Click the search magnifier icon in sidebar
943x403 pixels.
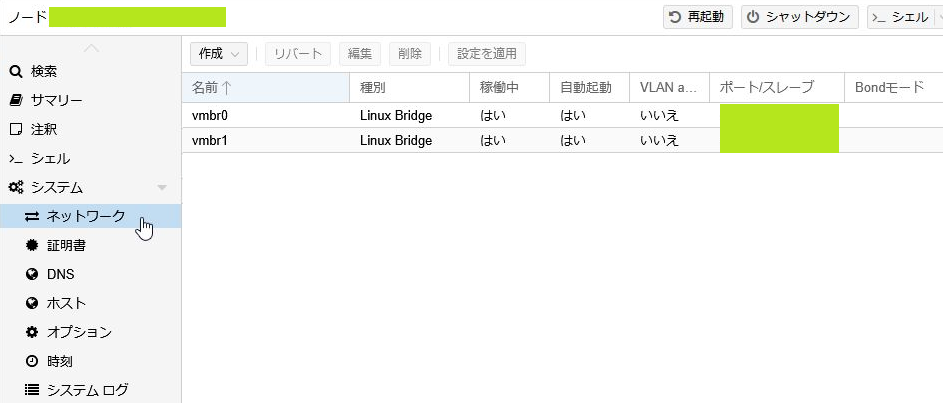16,72
